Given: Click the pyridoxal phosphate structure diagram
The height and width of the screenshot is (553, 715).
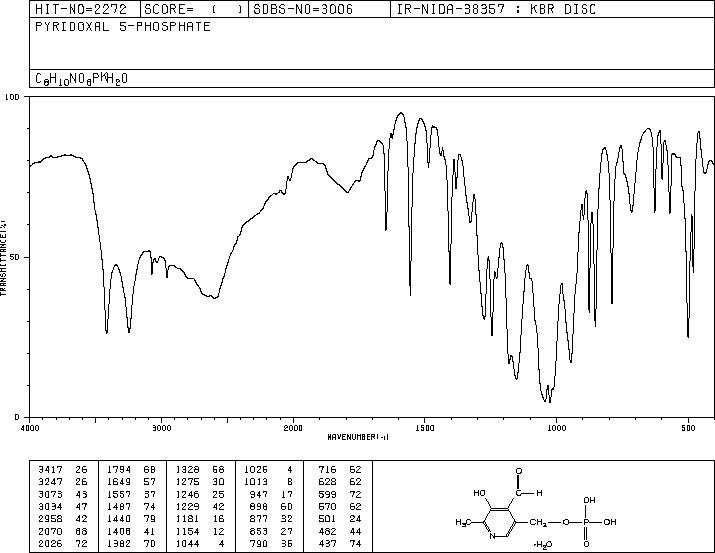Looking at the screenshot, I should (536, 507).
